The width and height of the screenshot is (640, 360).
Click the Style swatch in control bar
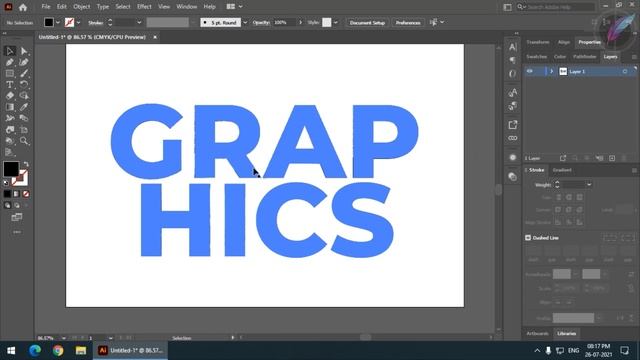click(x=327, y=22)
